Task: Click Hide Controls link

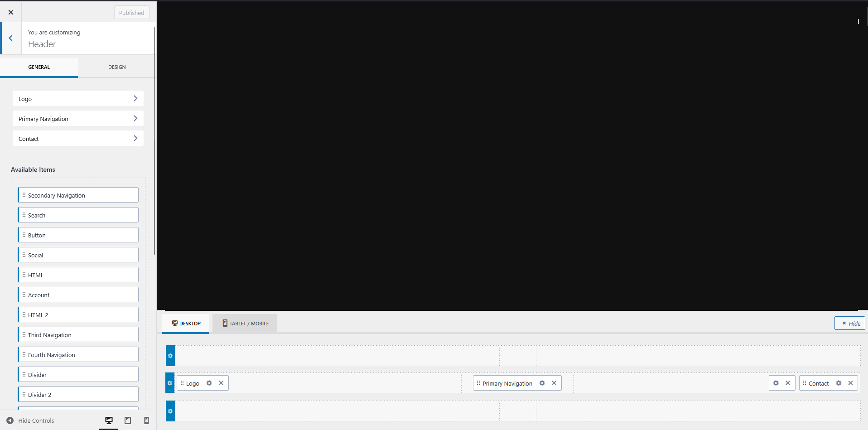Action: click(36, 421)
